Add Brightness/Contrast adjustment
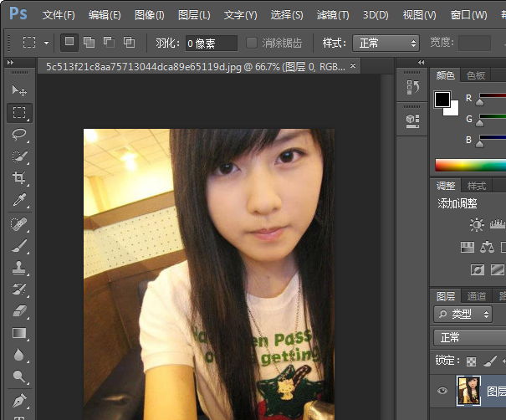 477,225
